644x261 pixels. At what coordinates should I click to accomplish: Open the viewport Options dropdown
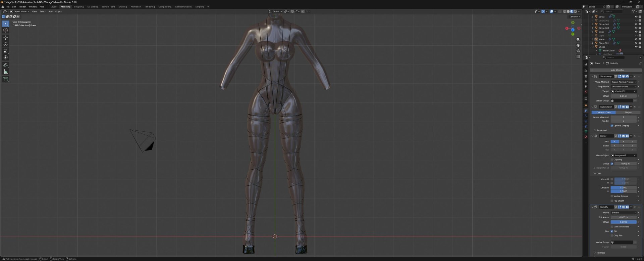[x=575, y=16]
